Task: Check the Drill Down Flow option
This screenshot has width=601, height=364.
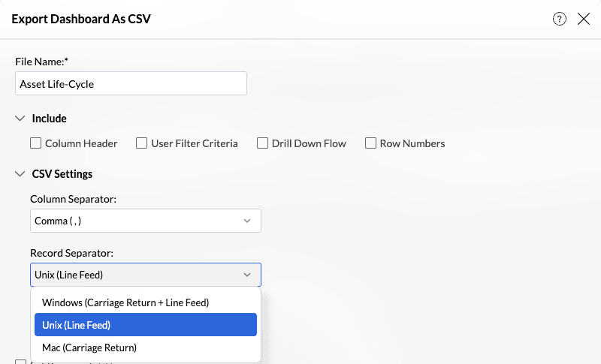Action: pos(262,143)
